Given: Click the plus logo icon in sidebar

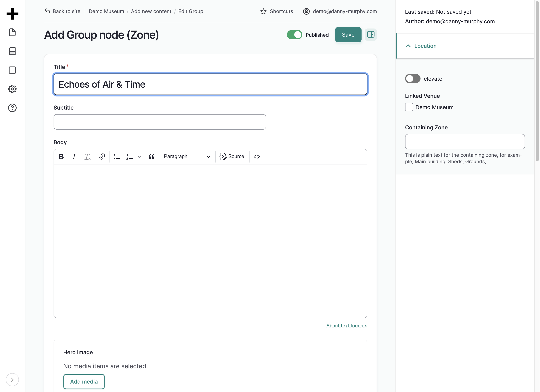Looking at the screenshot, I should pos(12,14).
